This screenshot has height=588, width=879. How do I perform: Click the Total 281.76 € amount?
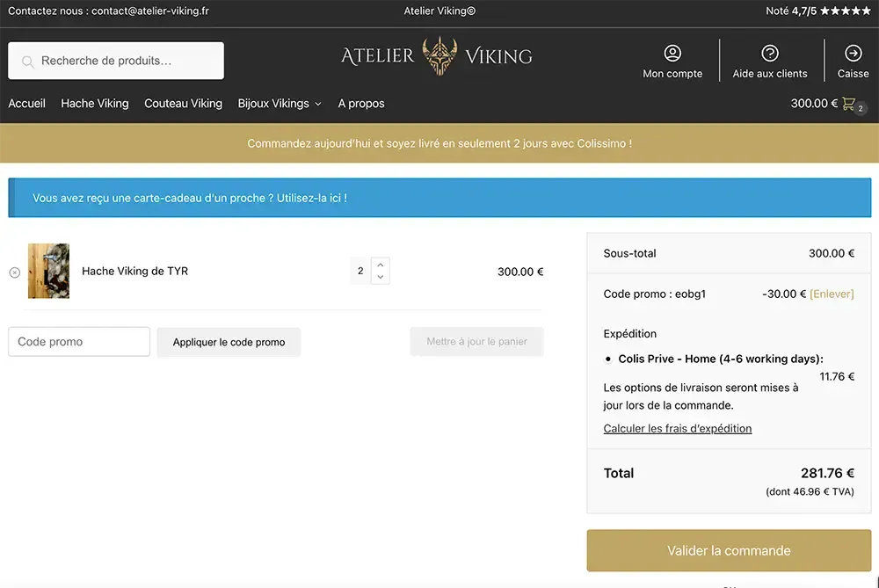827,473
